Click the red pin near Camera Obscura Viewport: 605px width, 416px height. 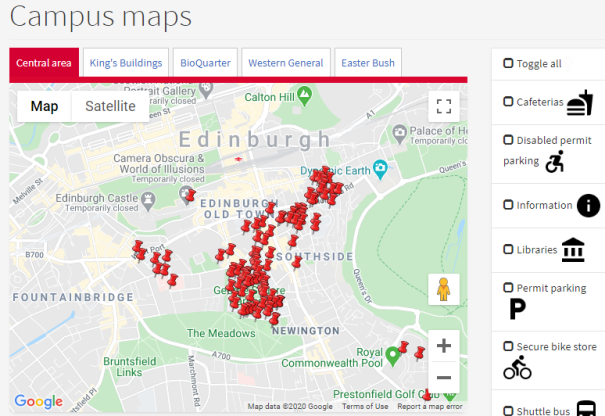tap(190, 195)
